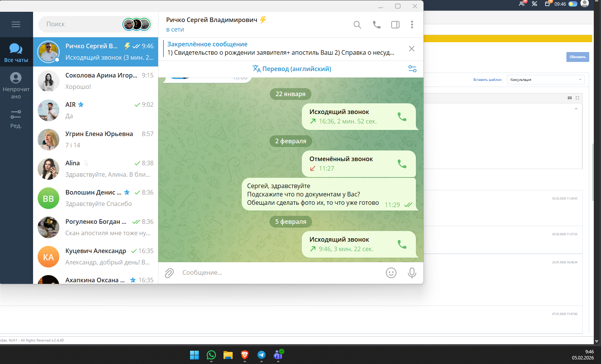Open users icon with red badge
Screen dimensions: 601x364
[x=523, y=3]
